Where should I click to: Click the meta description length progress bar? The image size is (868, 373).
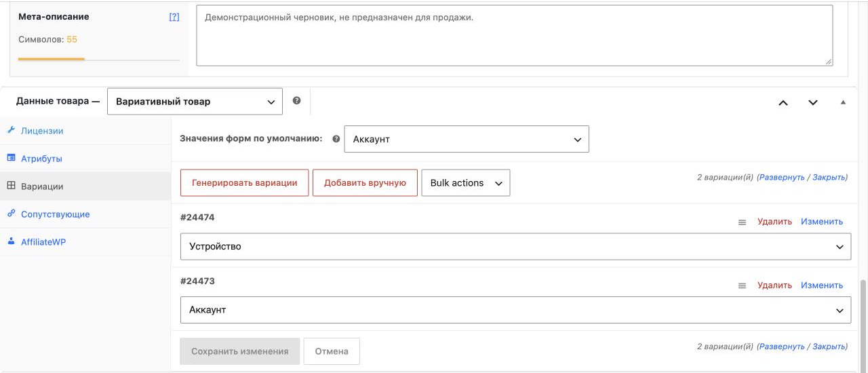99,59
